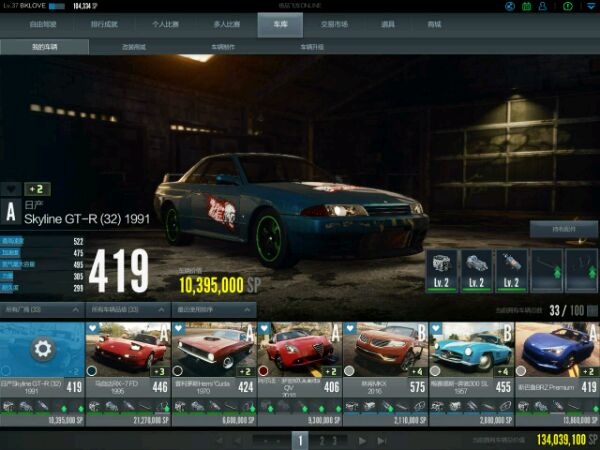This screenshot has height=450, width=600.
Task: Toggle favorite heart on the 406-rated red car
Action: (264, 328)
